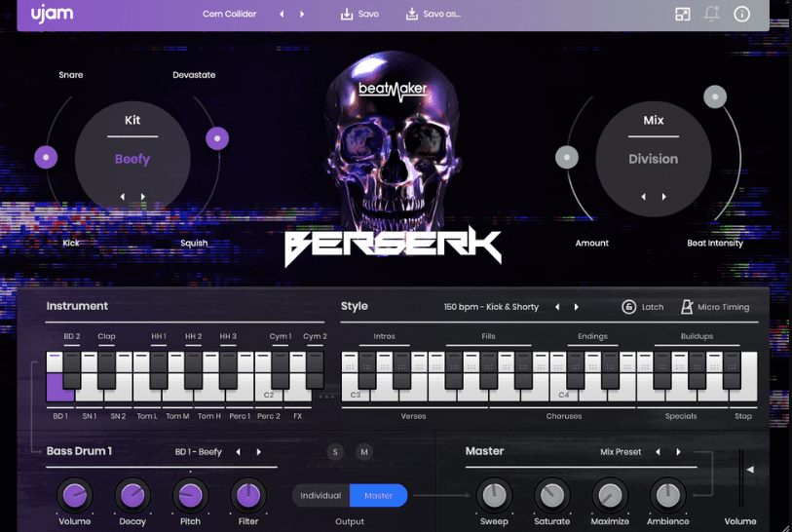This screenshot has width=792, height=532.
Task: Select the SN 1 instrument label
Action: coord(90,416)
